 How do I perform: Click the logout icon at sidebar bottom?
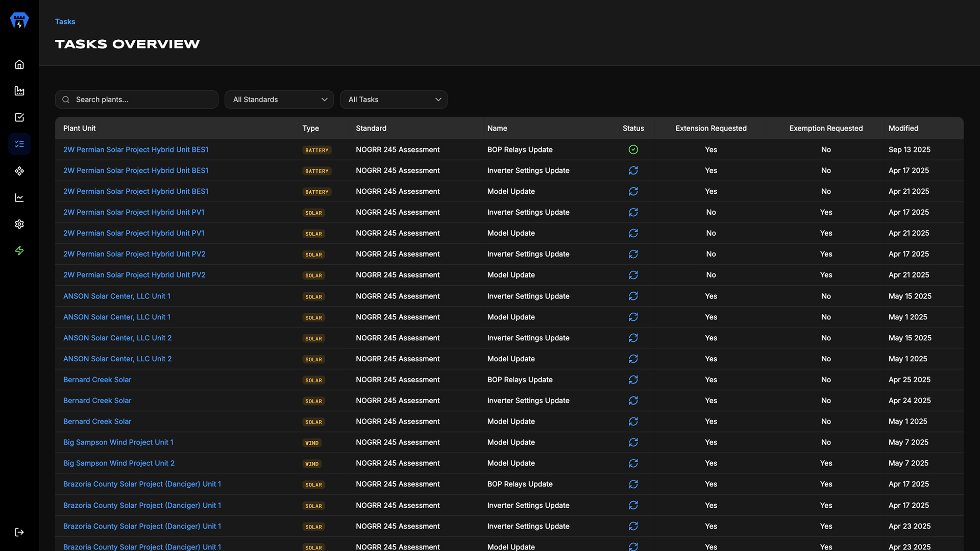click(x=19, y=532)
